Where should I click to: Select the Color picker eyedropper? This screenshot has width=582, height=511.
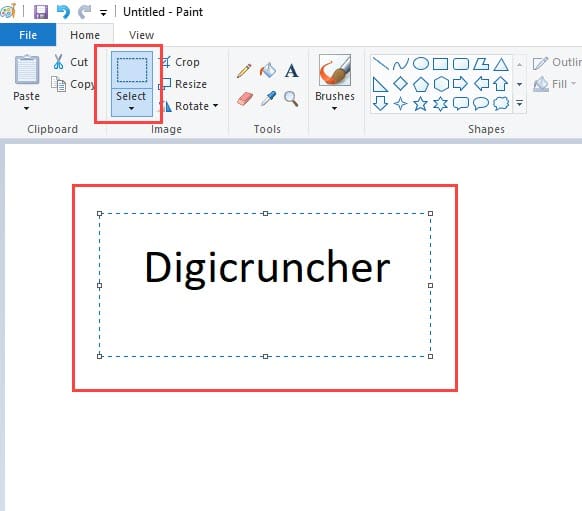[268, 99]
